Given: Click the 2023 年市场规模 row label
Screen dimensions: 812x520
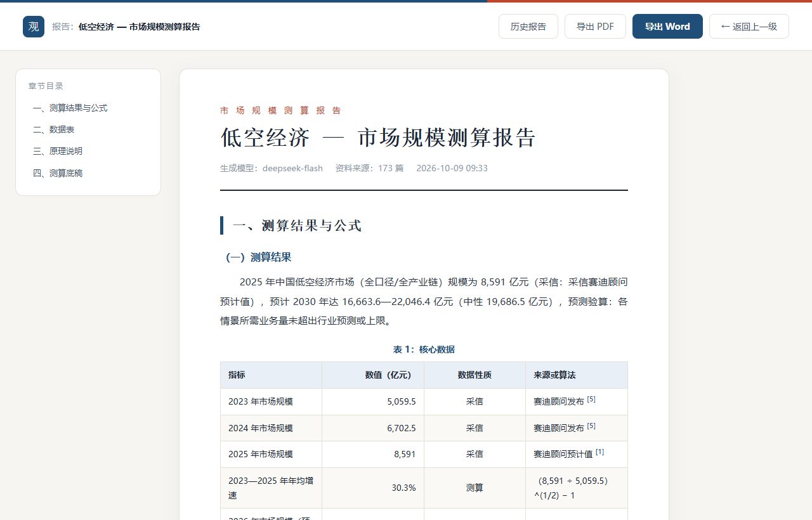Looking at the screenshot, I should pos(271,401).
